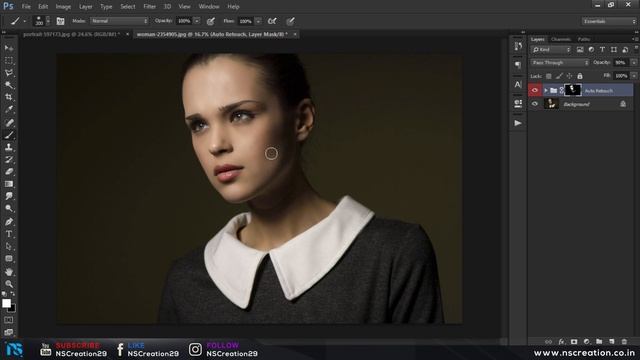Select the Rectangle shape tool
Image resolution: width=640 pixels, height=360 pixels.
(9, 259)
